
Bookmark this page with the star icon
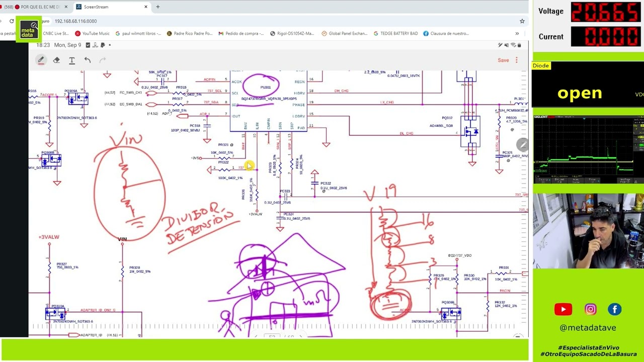[x=522, y=21]
